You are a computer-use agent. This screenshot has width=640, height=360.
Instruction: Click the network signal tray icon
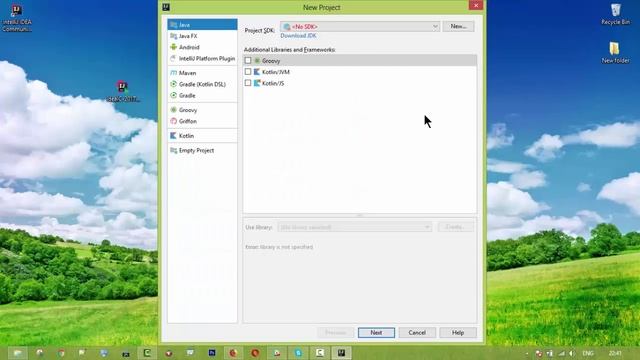[x=562, y=353]
